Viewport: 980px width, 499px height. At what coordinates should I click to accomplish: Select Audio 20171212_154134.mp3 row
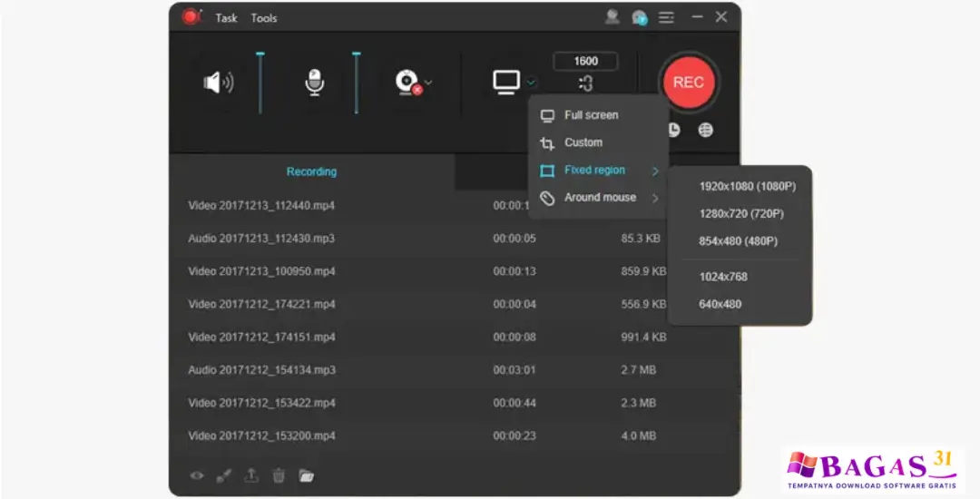point(455,370)
